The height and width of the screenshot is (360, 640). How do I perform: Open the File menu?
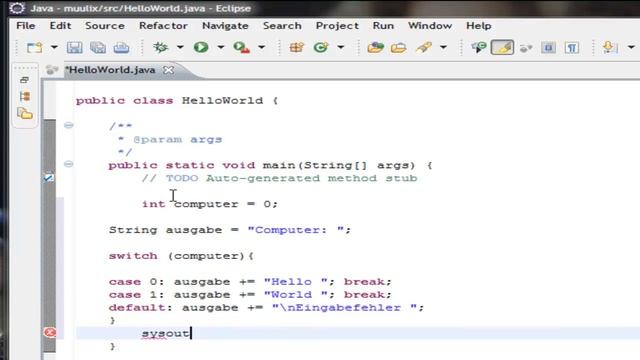[26, 26]
